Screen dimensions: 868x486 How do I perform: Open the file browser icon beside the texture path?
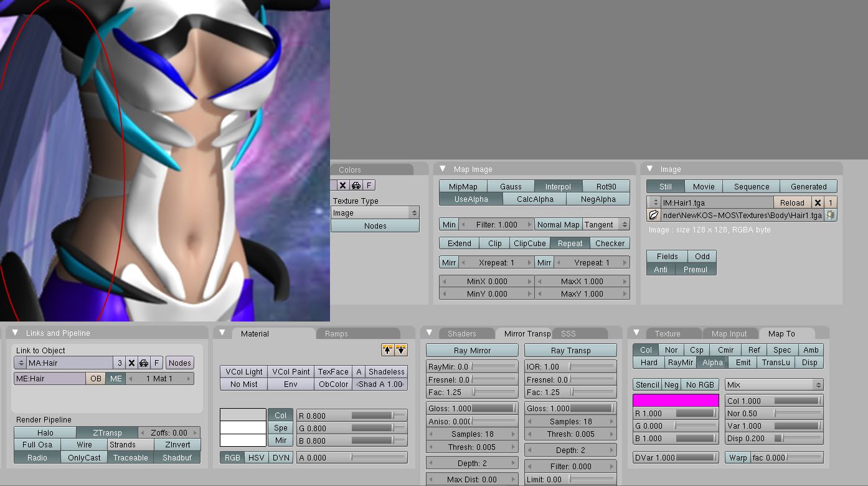pos(654,214)
